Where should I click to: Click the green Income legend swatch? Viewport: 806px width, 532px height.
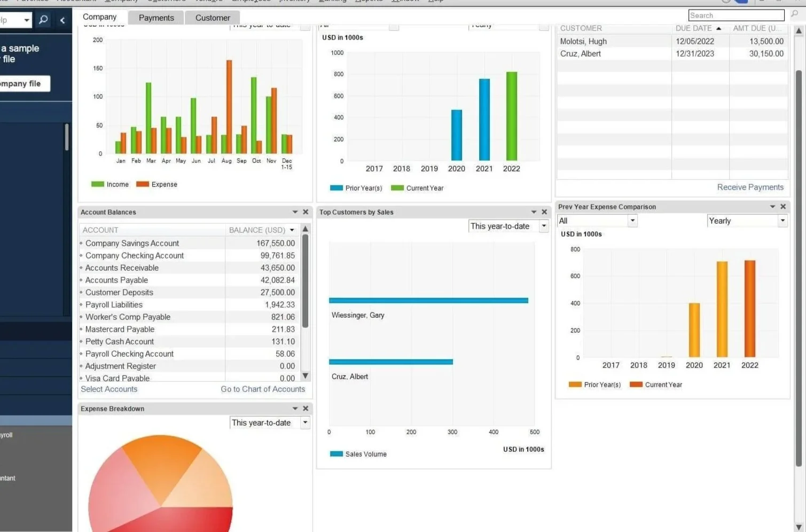click(98, 184)
